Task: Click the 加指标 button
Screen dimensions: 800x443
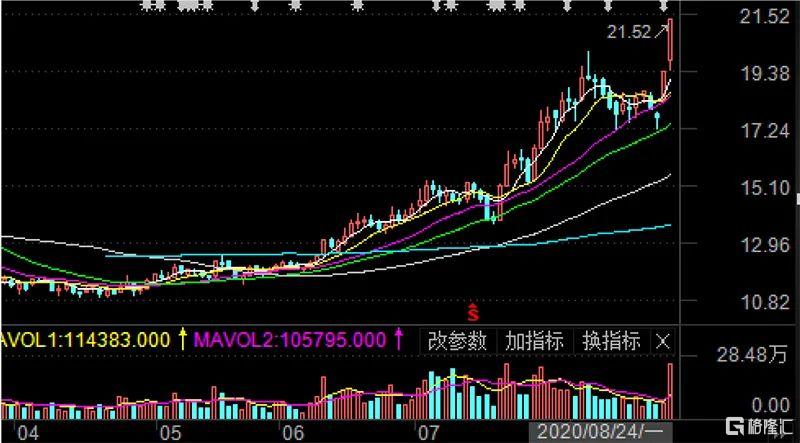Action: pyautogui.click(x=534, y=341)
